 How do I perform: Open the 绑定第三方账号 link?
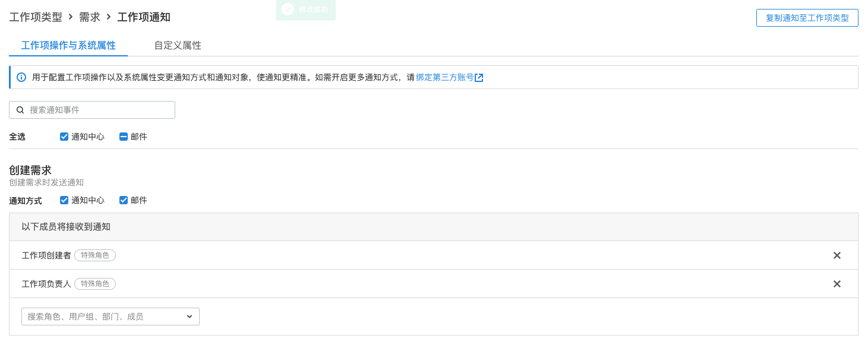click(x=444, y=77)
